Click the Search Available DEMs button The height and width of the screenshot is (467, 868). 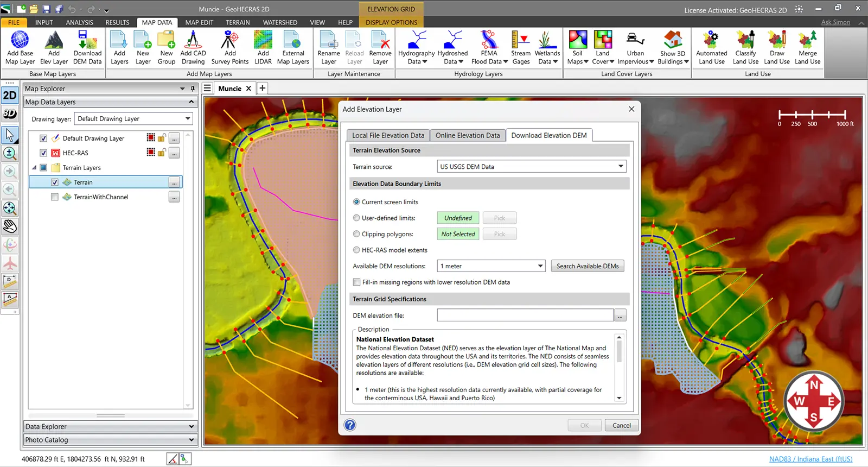click(587, 266)
